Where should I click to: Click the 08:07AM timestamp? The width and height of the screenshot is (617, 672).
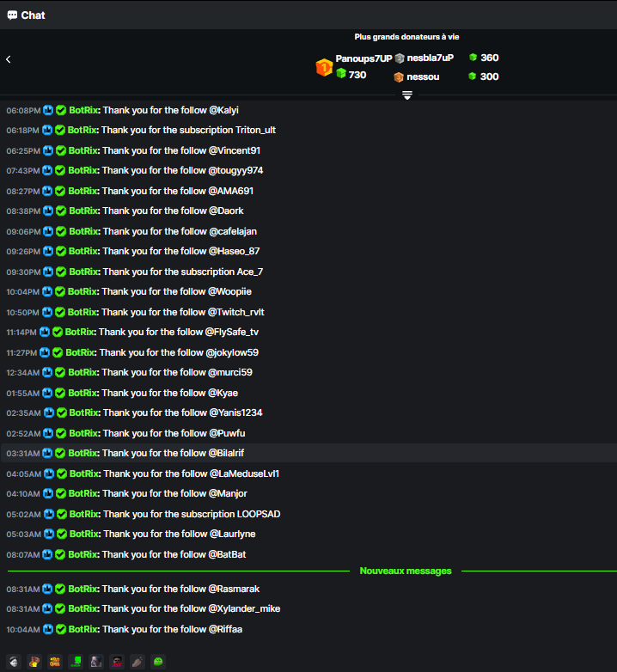[x=22, y=554]
